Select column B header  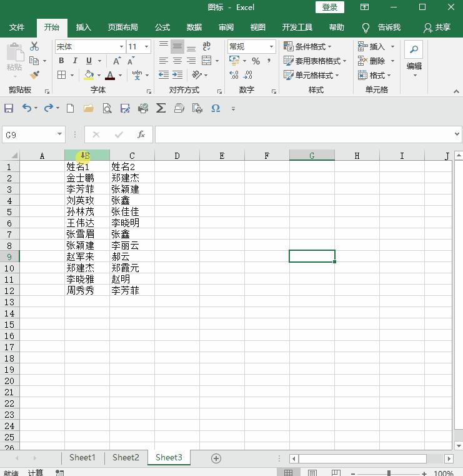click(87, 156)
